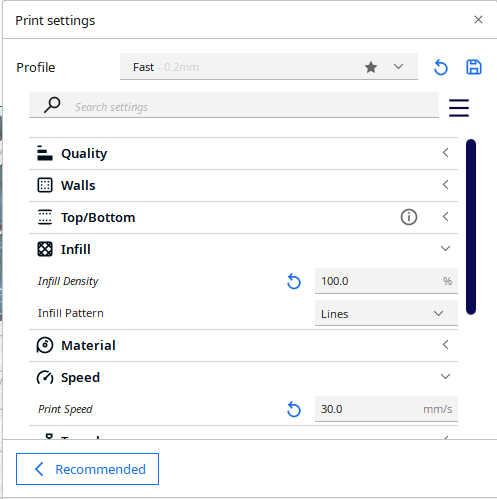
Task: Expand the Material section chevron
Action: click(x=446, y=345)
